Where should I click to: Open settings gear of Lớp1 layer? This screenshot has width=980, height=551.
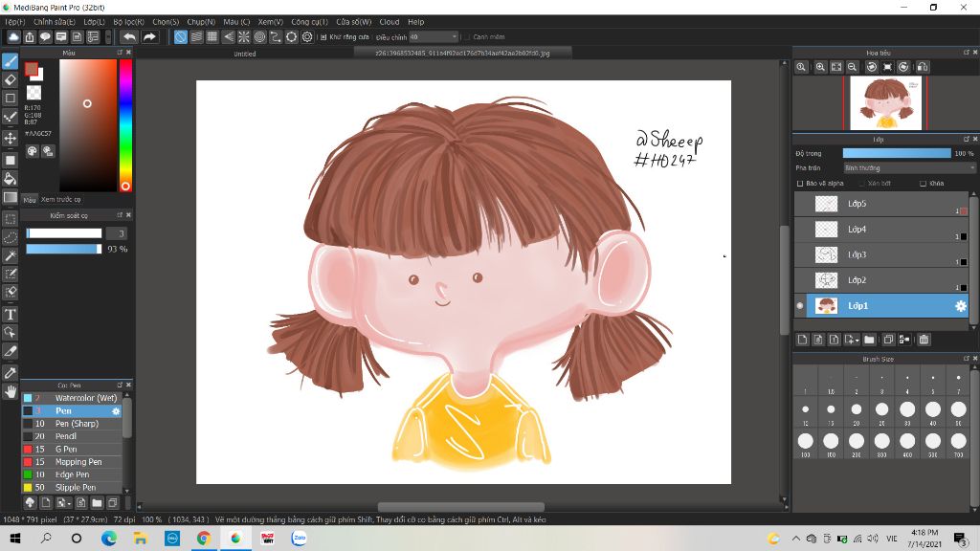tap(961, 305)
